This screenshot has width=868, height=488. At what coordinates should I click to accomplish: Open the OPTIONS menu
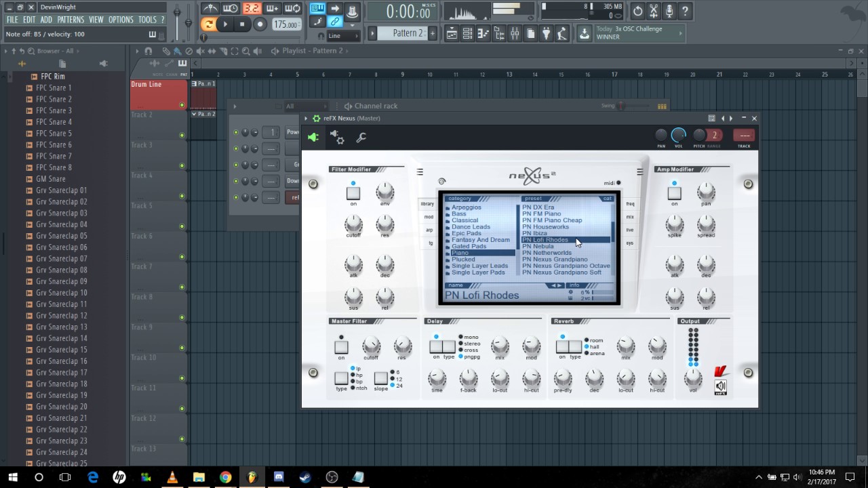121,20
